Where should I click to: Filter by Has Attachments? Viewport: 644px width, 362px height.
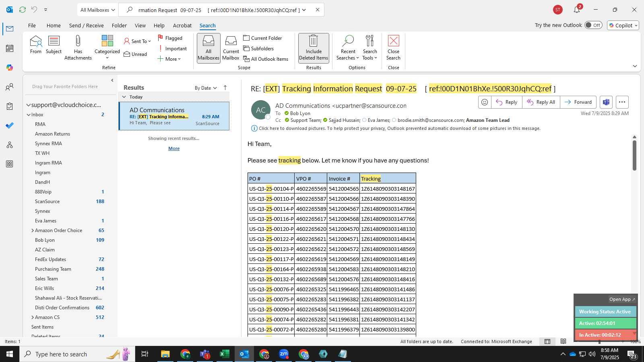[78, 47]
